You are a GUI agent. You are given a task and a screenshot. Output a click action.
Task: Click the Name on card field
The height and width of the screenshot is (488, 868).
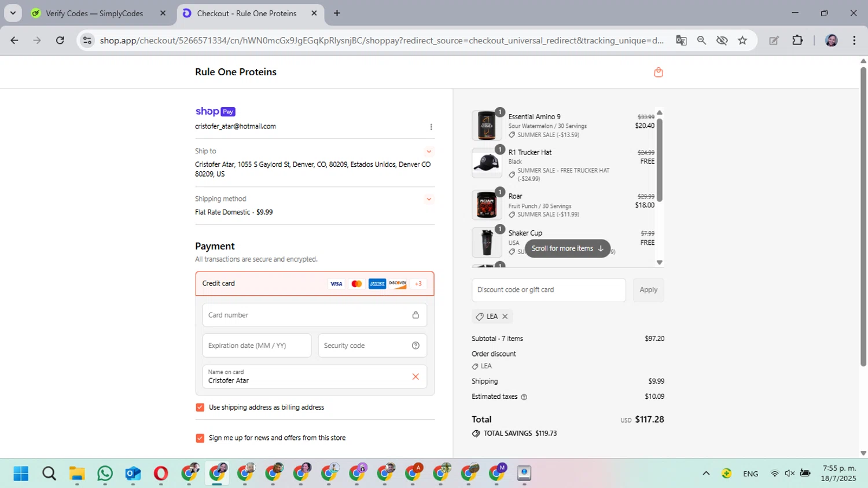[x=315, y=377]
